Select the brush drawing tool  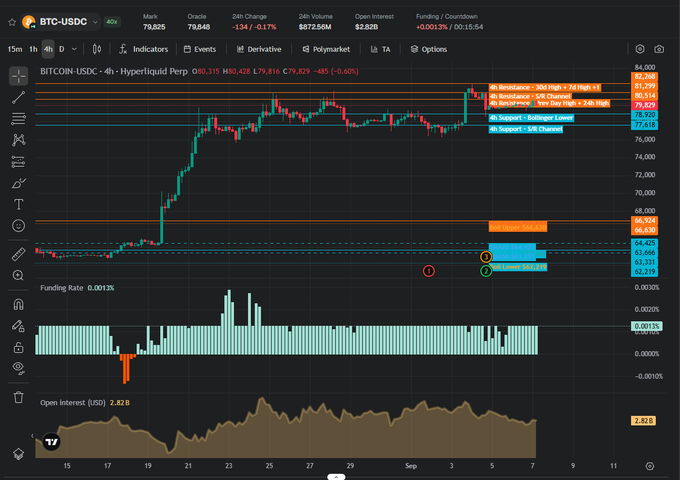click(18, 183)
